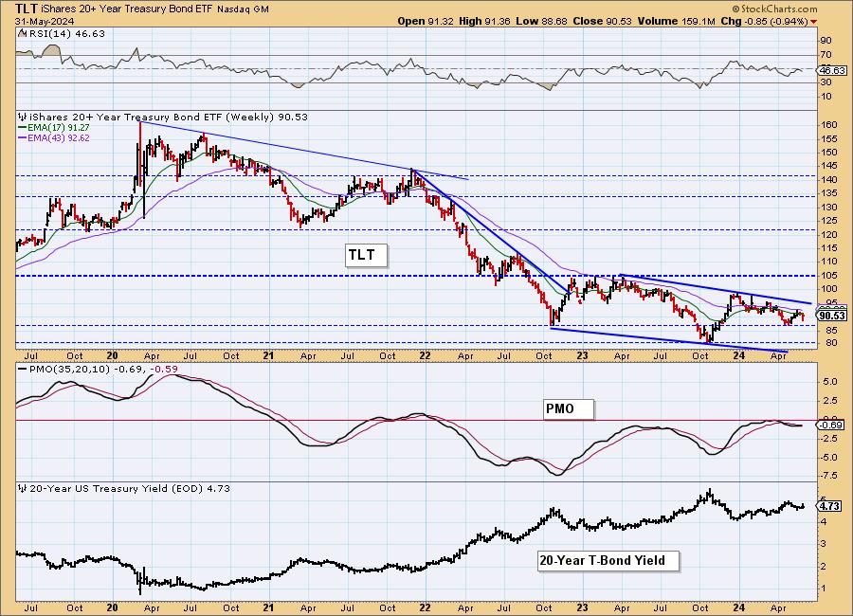The height and width of the screenshot is (616, 853).
Task: Click the bars icon before 20-Year US Treasury Yield
Action: [22, 488]
